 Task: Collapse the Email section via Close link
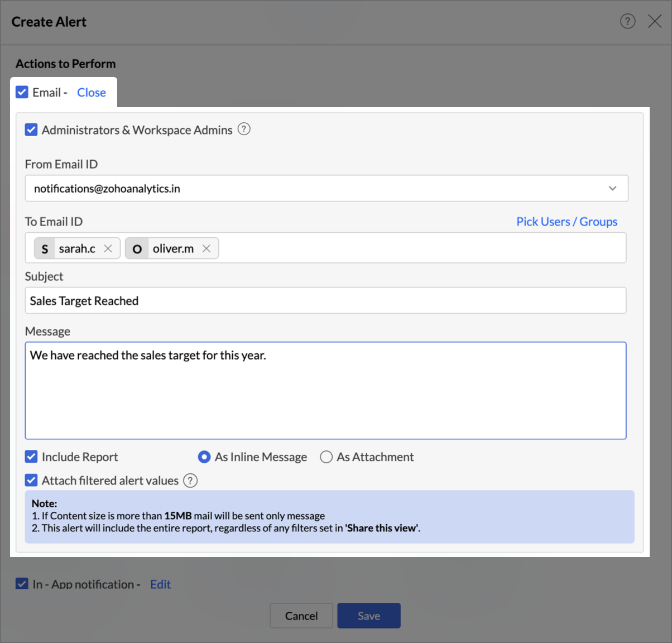pyautogui.click(x=92, y=93)
